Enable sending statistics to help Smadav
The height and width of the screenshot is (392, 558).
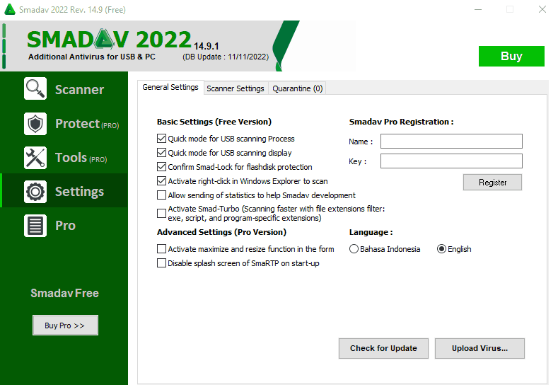click(x=161, y=195)
